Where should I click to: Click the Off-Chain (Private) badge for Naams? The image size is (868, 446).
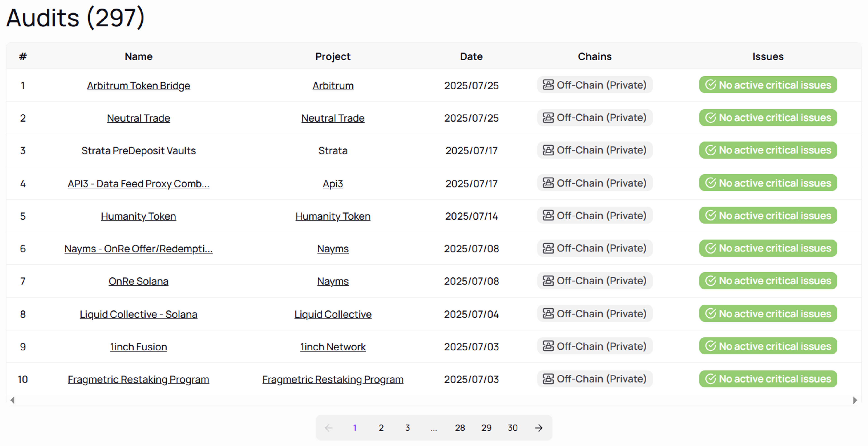point(594,248)
